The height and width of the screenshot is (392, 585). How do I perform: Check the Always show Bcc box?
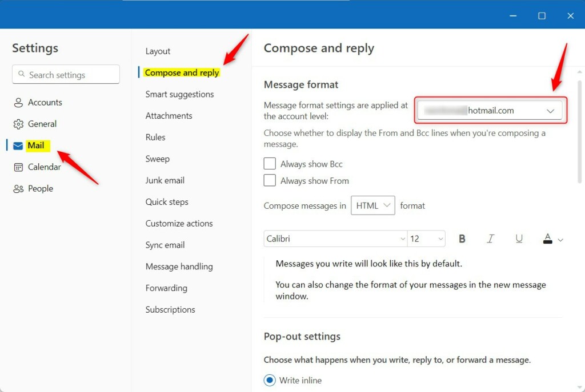point(270,163)
